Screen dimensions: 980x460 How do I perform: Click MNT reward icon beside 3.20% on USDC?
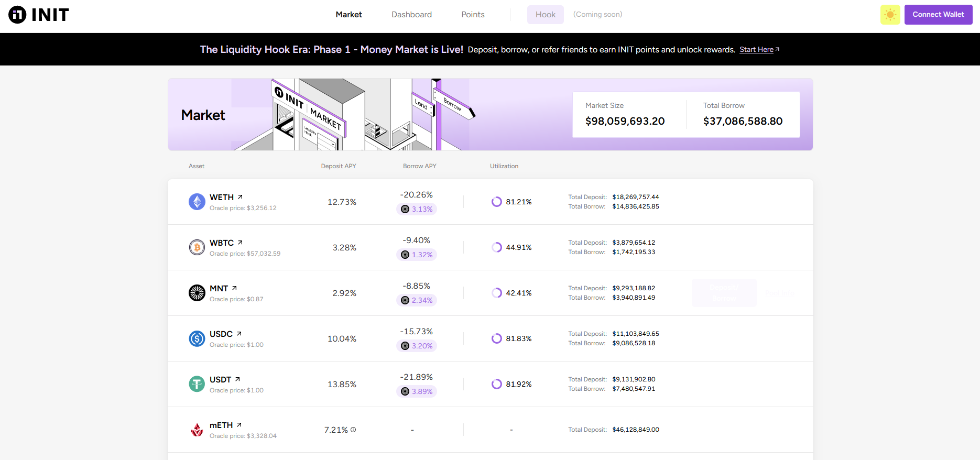coord(405,346)
